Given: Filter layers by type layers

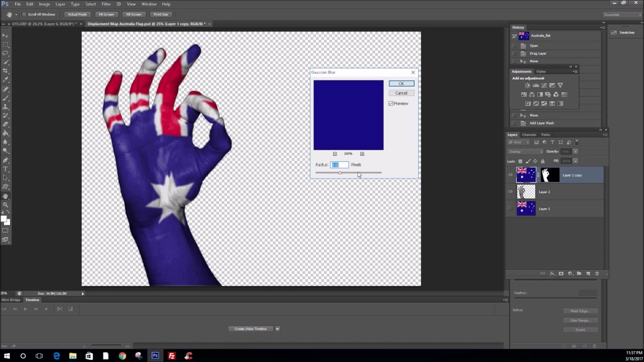Looking at the screenshot, I should pos(552,142).
